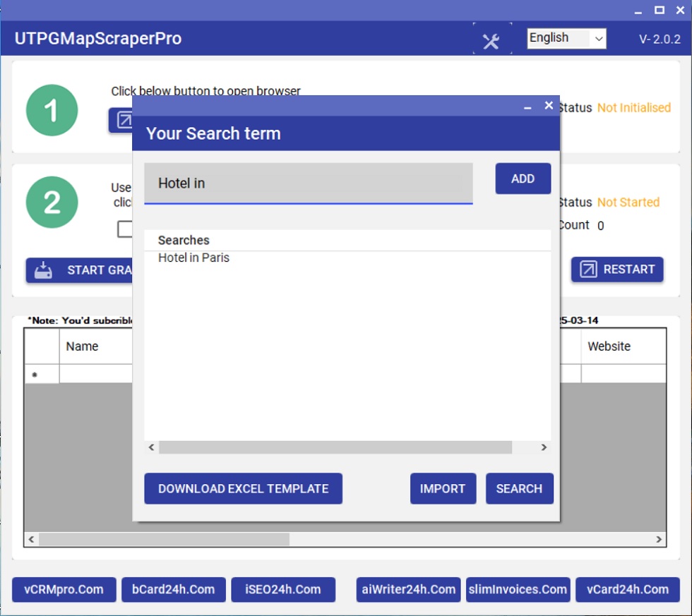Click Download Excel Template button

pyautogui.click(x=243, y=488)
